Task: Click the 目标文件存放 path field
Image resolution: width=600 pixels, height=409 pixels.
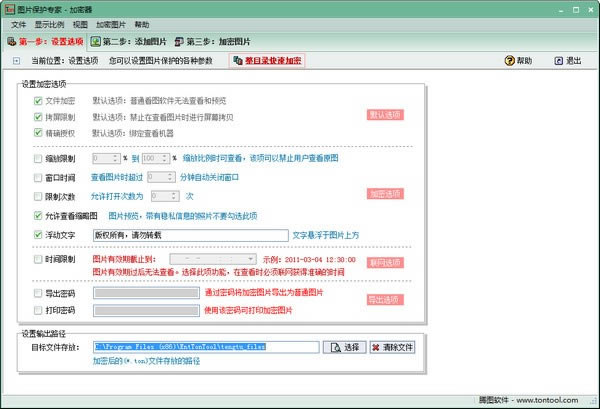Action: (206, 347)
